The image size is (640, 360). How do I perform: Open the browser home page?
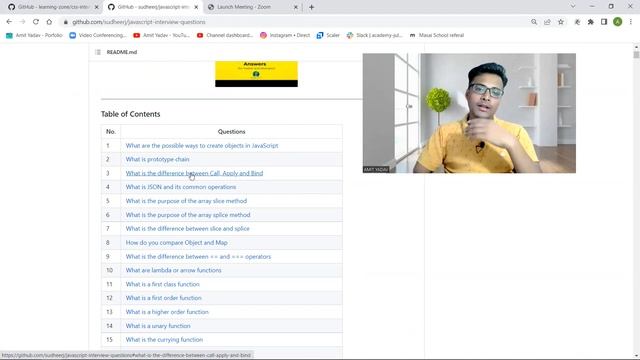click(49, 22)
